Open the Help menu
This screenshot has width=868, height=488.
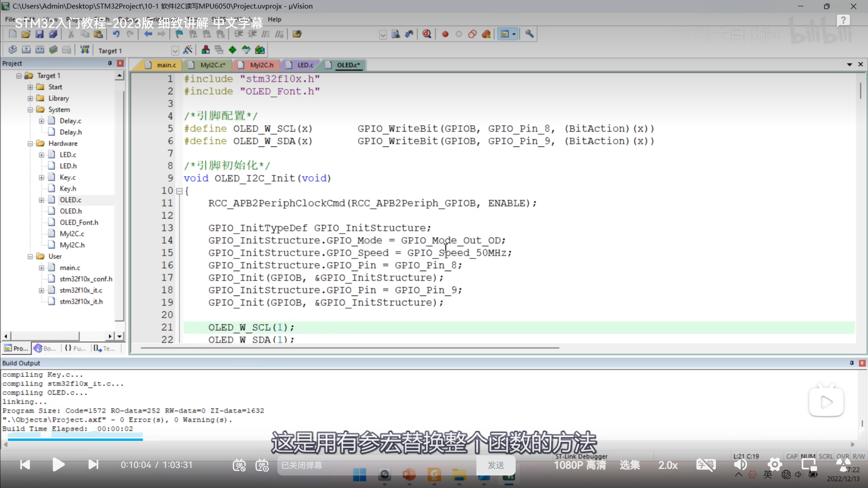tap(274, 19)
